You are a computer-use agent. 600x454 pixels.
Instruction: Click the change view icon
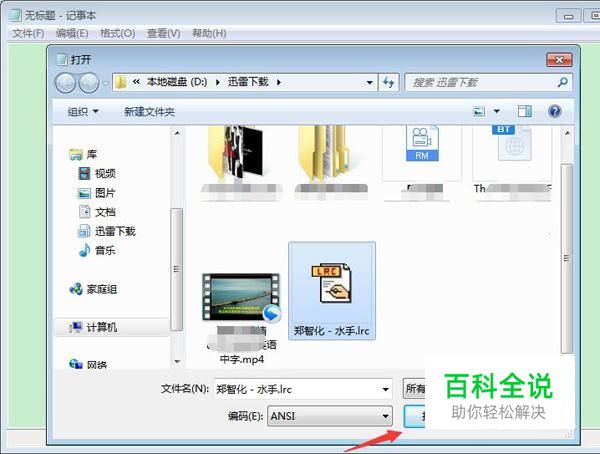(479, 111)
